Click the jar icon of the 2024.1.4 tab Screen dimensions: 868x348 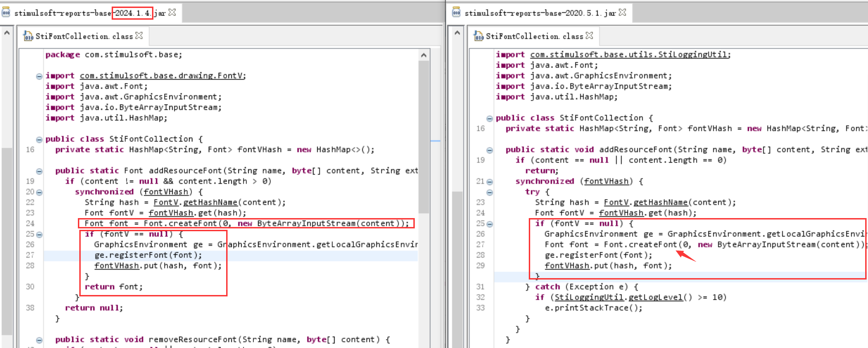click(6, 13)
